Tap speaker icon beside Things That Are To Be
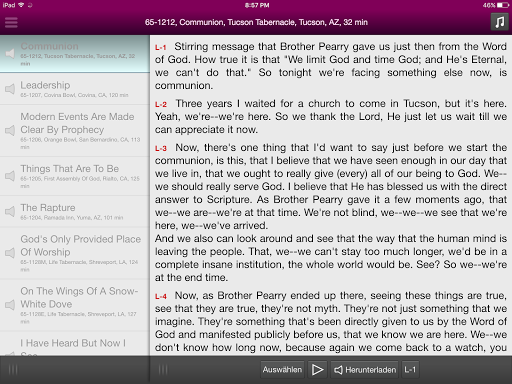This screenshot has width=512, height=384. coord(10,176)
